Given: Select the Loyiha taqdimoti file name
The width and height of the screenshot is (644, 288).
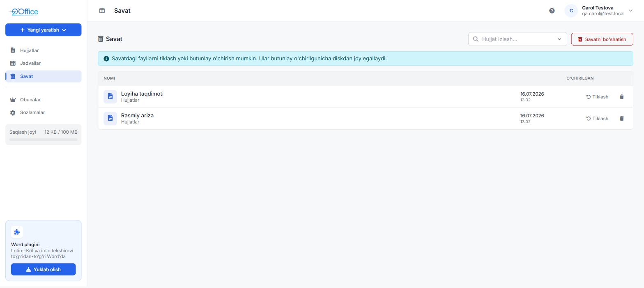Looking at the screenshot, I should pos(142,94).
